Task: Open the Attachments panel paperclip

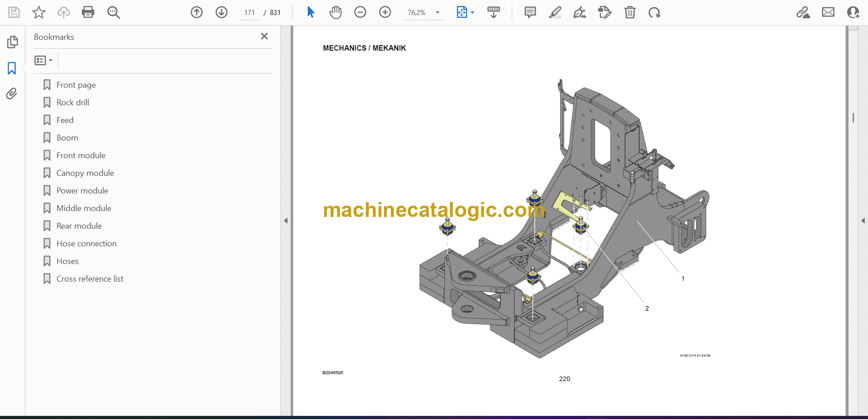Action: [12, 94]
